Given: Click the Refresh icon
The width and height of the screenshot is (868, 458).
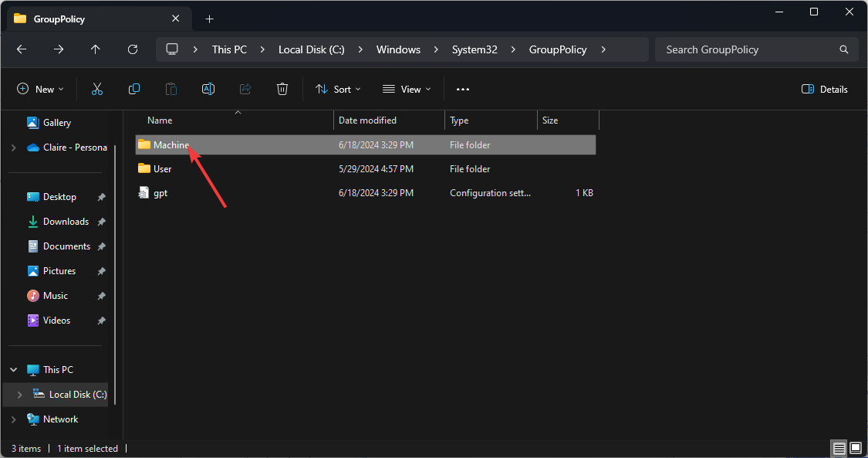Looking at the screenshot, I should click(x=133, y=49).
